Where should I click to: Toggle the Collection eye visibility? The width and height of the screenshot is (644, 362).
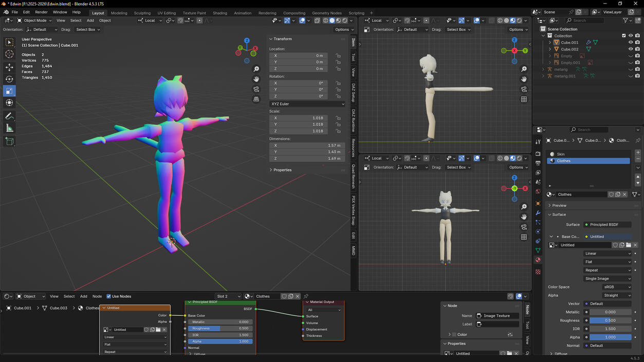631,36
